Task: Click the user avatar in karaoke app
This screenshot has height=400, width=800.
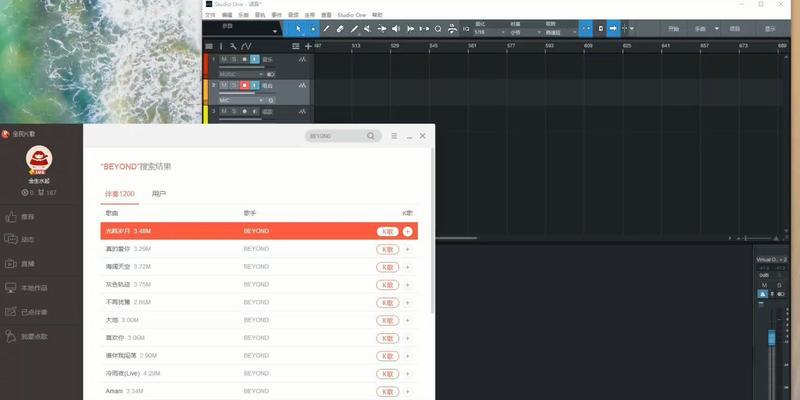Action: (x=39, y=159)
